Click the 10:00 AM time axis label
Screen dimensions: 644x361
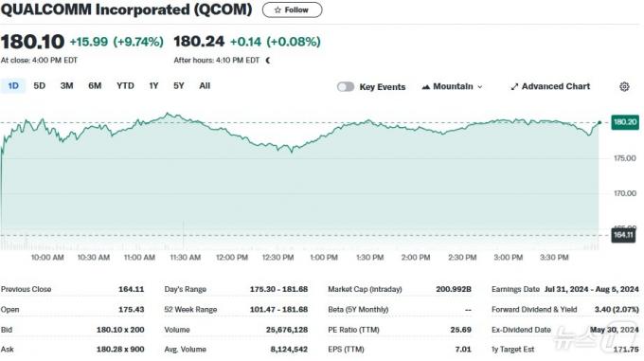click(47, 258)
